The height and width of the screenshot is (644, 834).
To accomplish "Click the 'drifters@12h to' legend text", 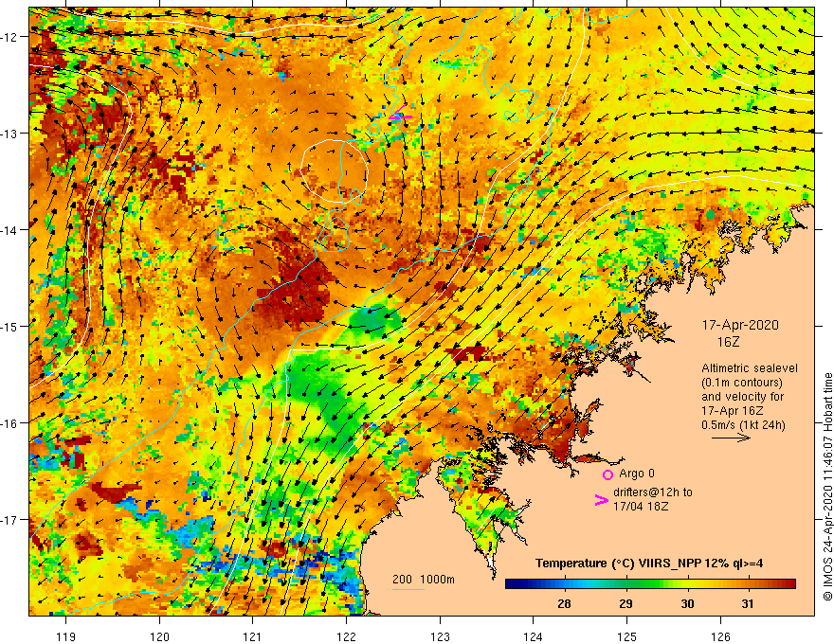I will [653, 492].
